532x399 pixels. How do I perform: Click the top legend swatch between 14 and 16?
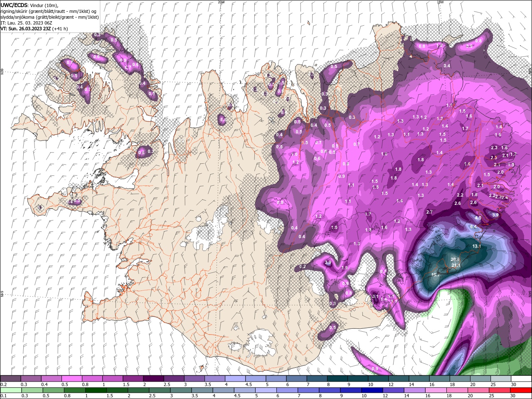[419, 379]
